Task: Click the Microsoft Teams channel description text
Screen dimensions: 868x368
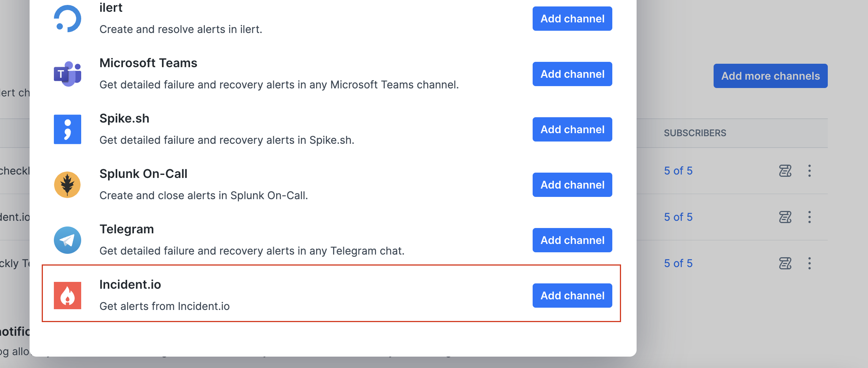Action: point(279,85)
